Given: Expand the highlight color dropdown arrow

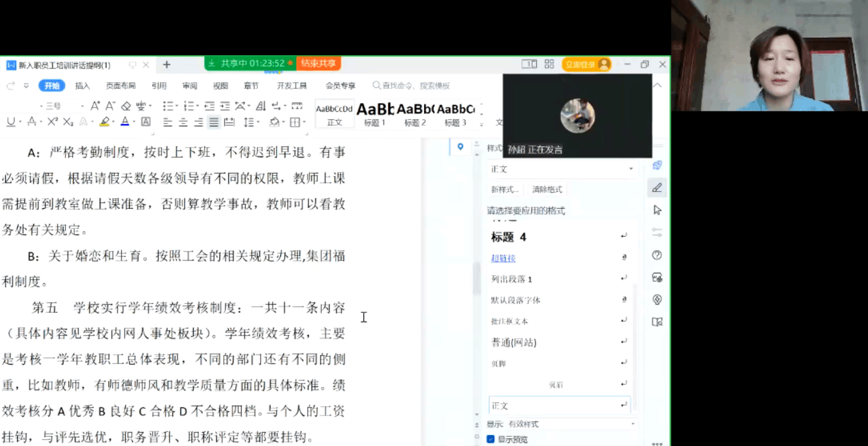Looking at the screenshot, I should pos(113,122).
